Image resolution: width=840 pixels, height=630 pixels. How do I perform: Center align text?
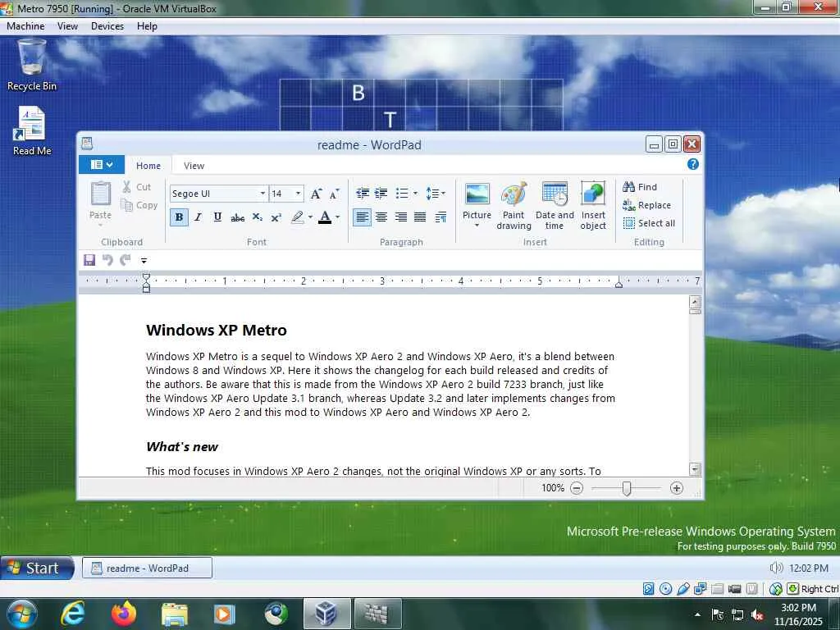click(381, 217)
